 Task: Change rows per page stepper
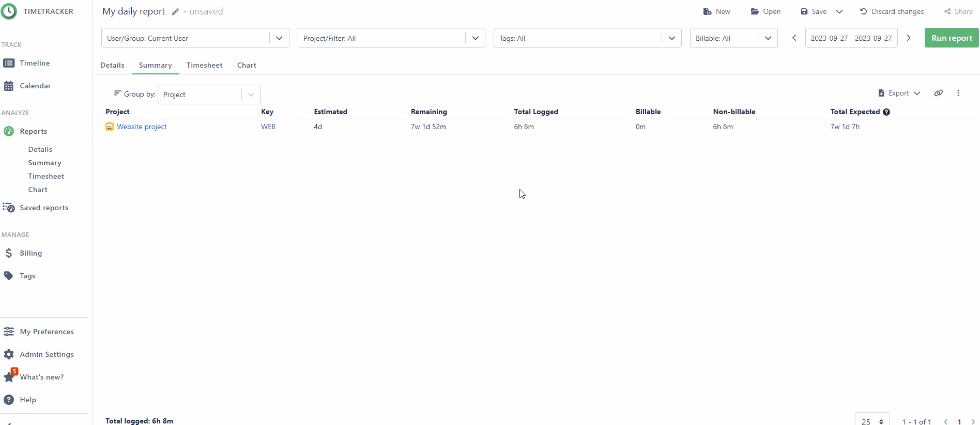point(872,420)
